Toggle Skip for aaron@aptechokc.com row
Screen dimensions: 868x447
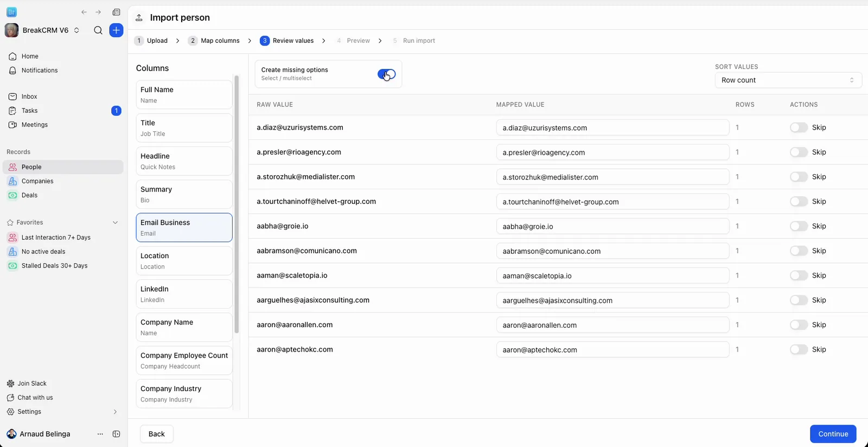[799, 349]
